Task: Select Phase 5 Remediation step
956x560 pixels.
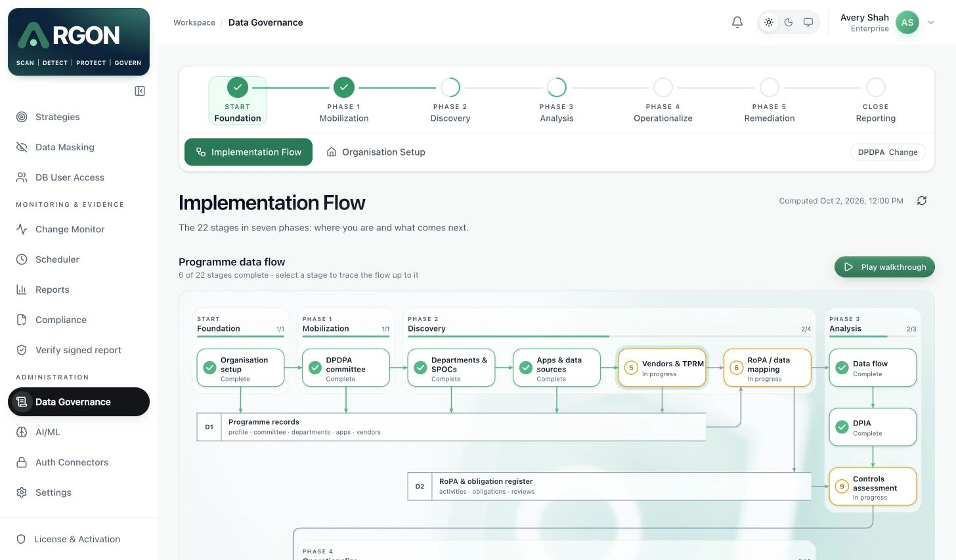Action: pyautogui.click(x=770, y=100)
